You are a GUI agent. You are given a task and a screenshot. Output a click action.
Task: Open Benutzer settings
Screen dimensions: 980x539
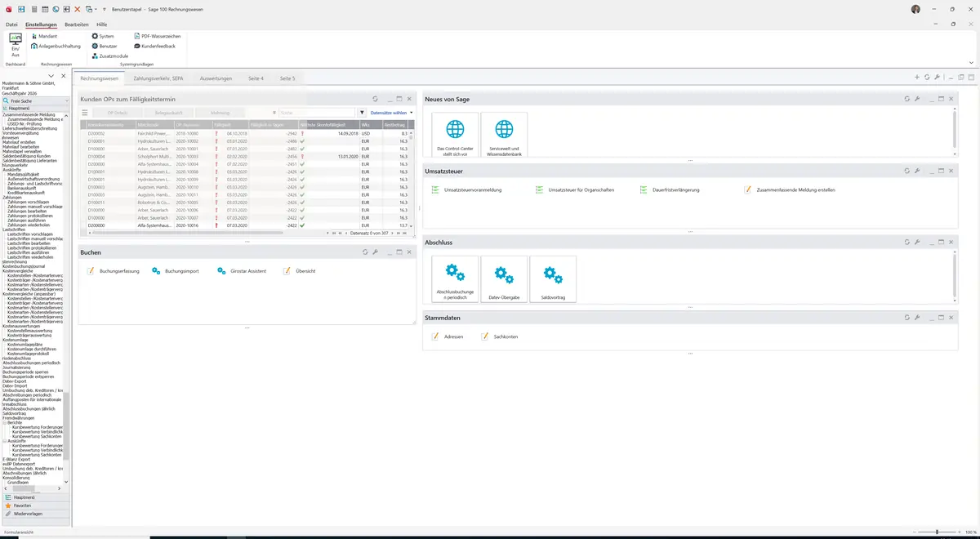pyautogui.click(x=105, y=47)
